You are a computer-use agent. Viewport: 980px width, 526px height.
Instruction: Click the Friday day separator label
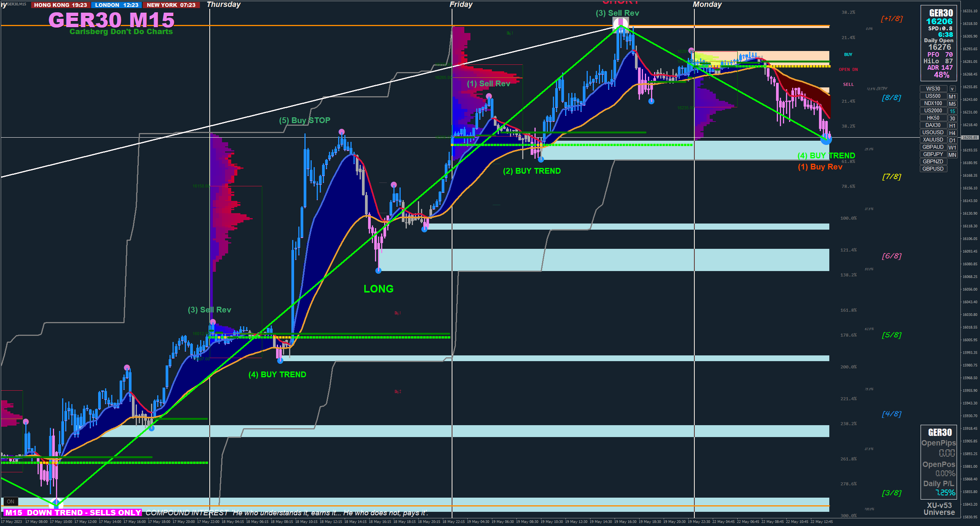point(461,5)
